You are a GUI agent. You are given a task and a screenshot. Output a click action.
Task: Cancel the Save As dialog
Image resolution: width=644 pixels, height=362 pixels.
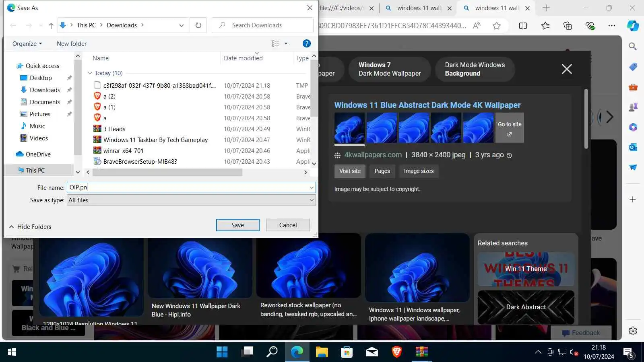tap(288, 225)
